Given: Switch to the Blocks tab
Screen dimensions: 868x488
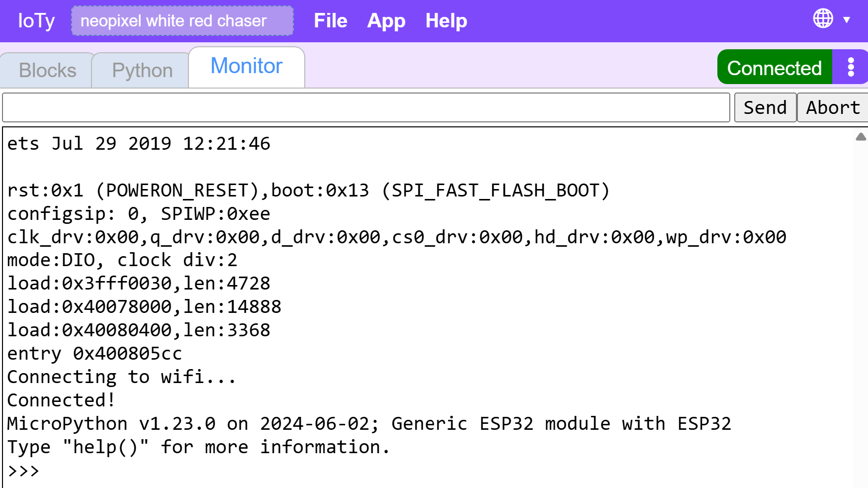Looking at the screenshot, I should pos(47,70).
